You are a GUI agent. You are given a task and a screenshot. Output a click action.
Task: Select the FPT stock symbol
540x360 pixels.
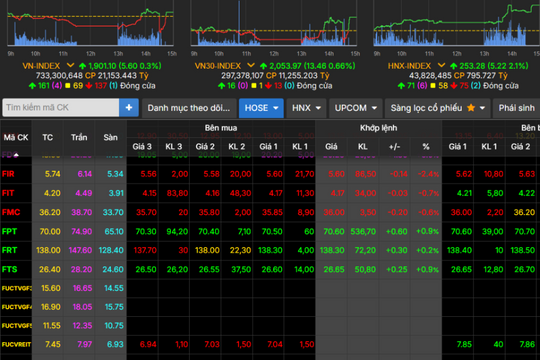(x=9, y=232)
